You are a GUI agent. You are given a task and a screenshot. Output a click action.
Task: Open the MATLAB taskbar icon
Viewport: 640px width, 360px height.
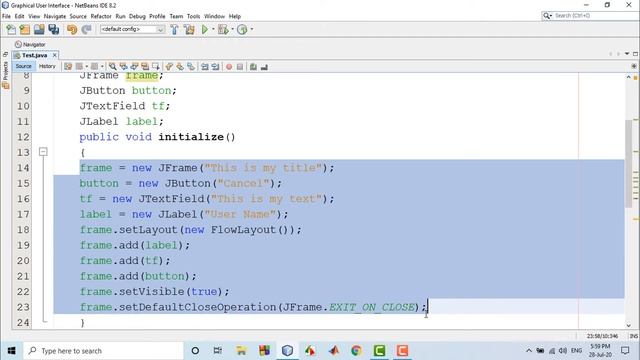tap(333, 351)
